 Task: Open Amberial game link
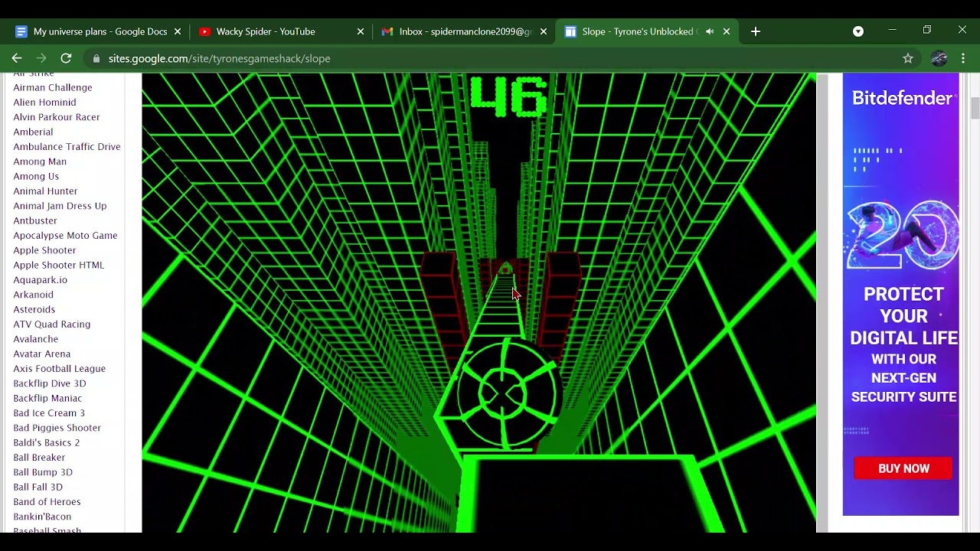[33, 132]
